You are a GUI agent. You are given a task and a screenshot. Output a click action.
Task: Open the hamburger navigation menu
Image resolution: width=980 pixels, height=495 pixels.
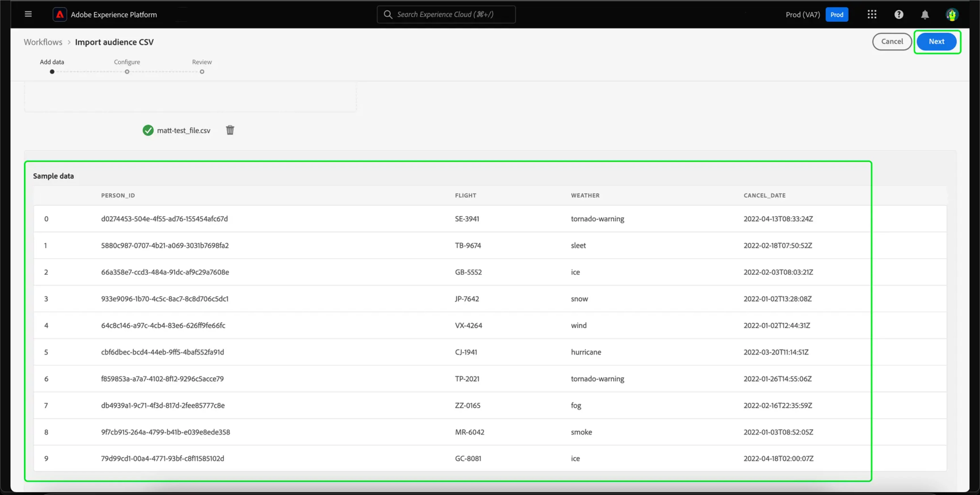pyautogui.click(x=28, y=14)
